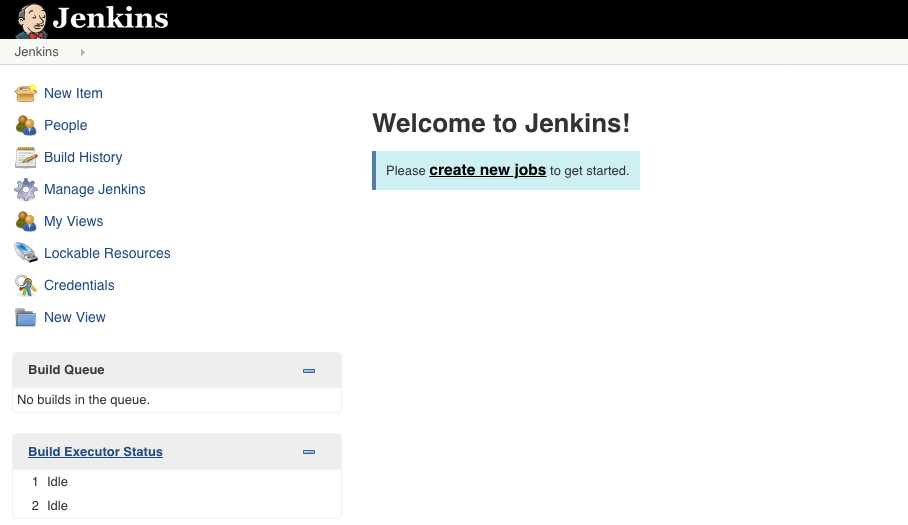Open the New Item link
Viewport: 908px width, 525px height.
tap(74, 93)
